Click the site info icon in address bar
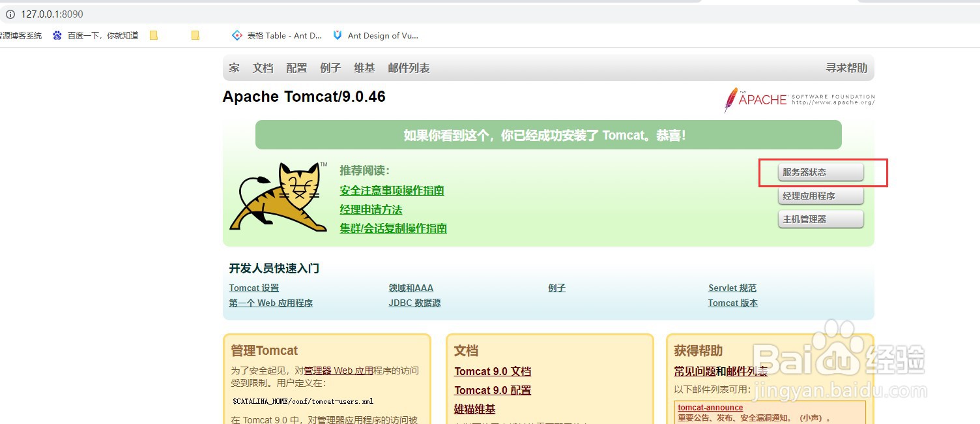This screenshot has height=424, width=980. pyautogui.click(x=10, y=14)
